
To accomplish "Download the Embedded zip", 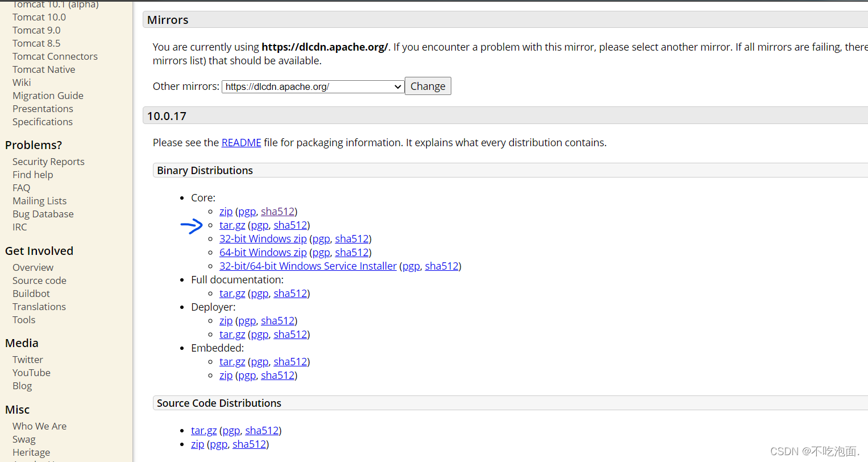I will point(226,376).
